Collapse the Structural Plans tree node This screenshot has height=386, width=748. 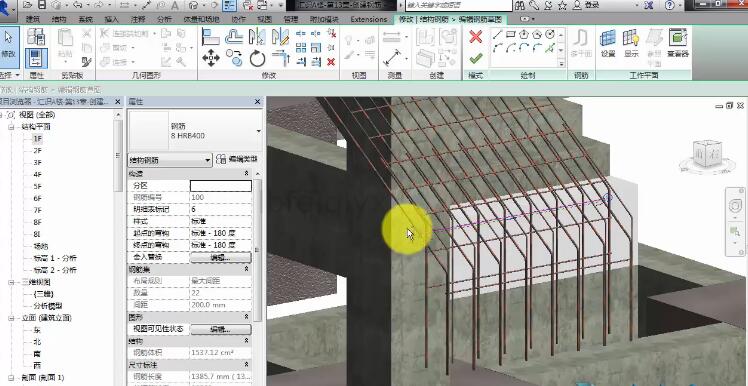click(x=11, y=127)
